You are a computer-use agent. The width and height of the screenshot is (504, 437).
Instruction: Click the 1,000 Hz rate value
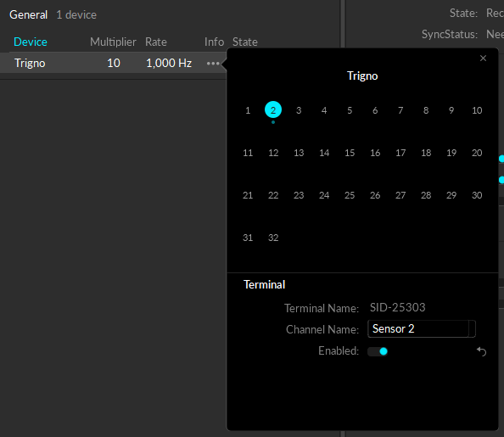pyautogui.click(x=169, y=63)
